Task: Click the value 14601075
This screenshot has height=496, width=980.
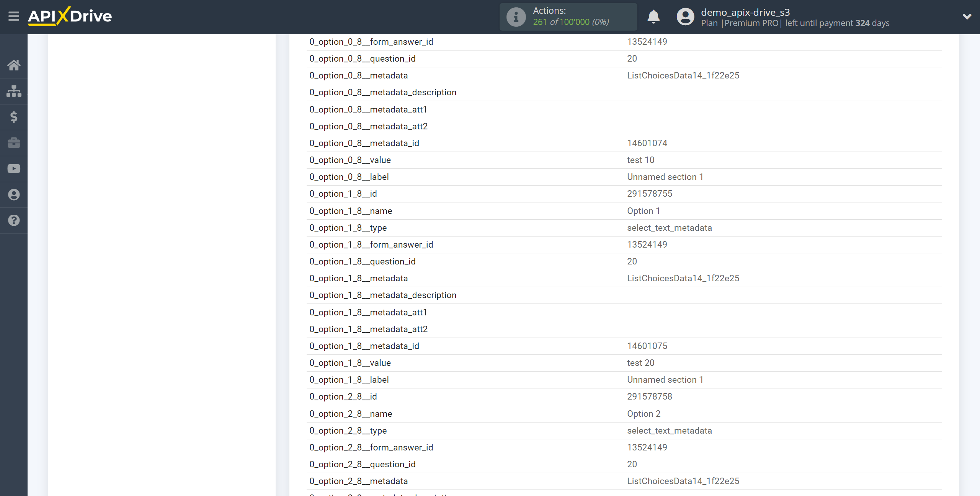Action: tap(647, 346)
